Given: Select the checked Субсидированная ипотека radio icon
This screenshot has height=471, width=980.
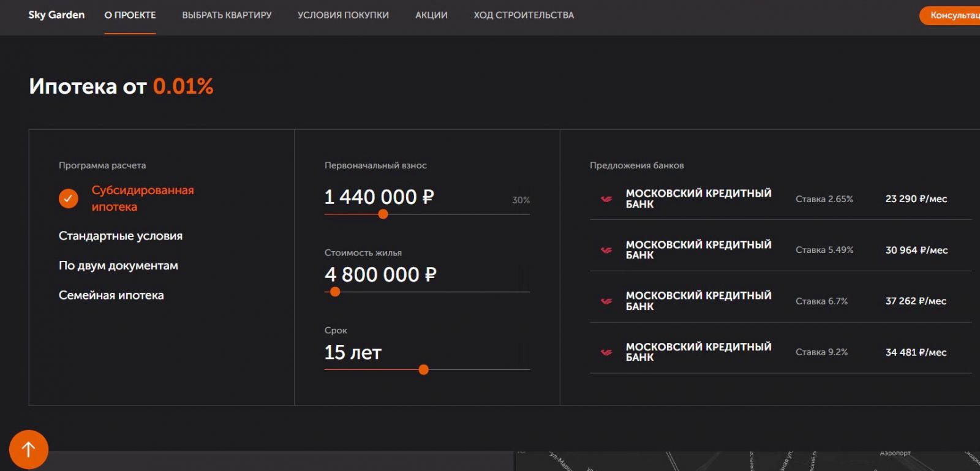Looking at the screenshot, I should point(69,198).
